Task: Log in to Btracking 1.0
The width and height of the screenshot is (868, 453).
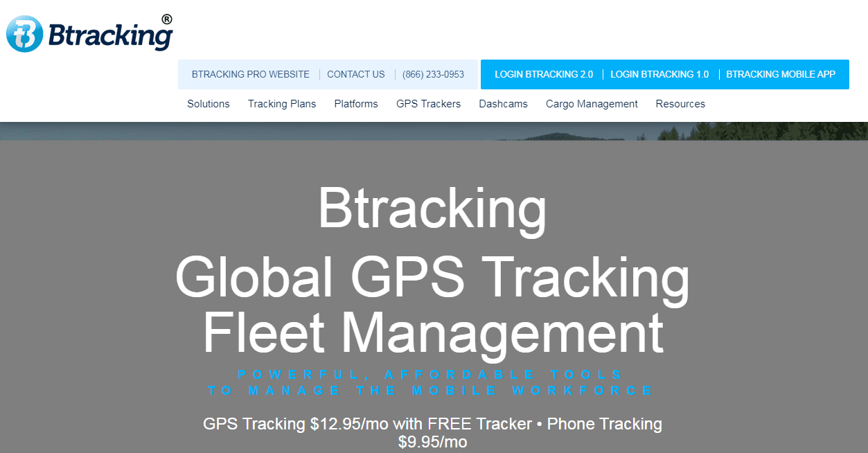Action: (x=659, y=74)
